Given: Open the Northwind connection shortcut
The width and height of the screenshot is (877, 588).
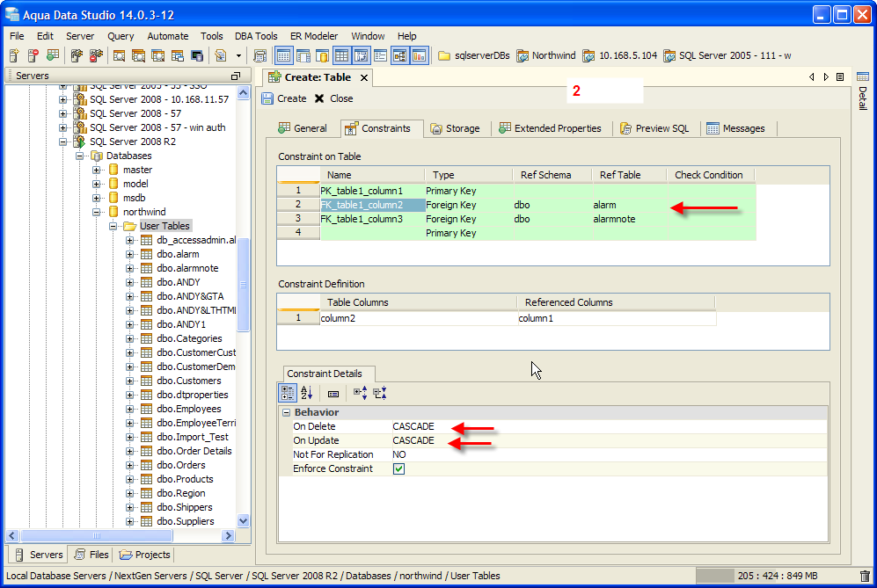Looking at the screenshot, I should click(546, 55).
